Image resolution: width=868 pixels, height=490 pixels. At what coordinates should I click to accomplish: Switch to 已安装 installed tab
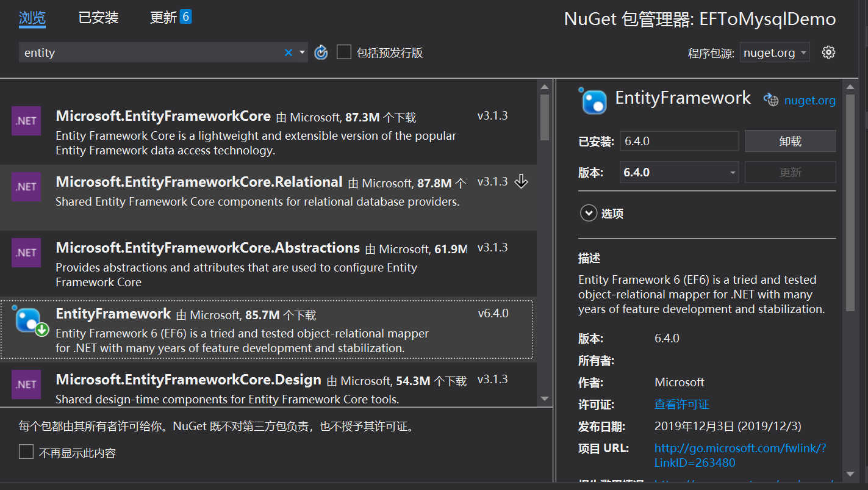pos(98,18)
